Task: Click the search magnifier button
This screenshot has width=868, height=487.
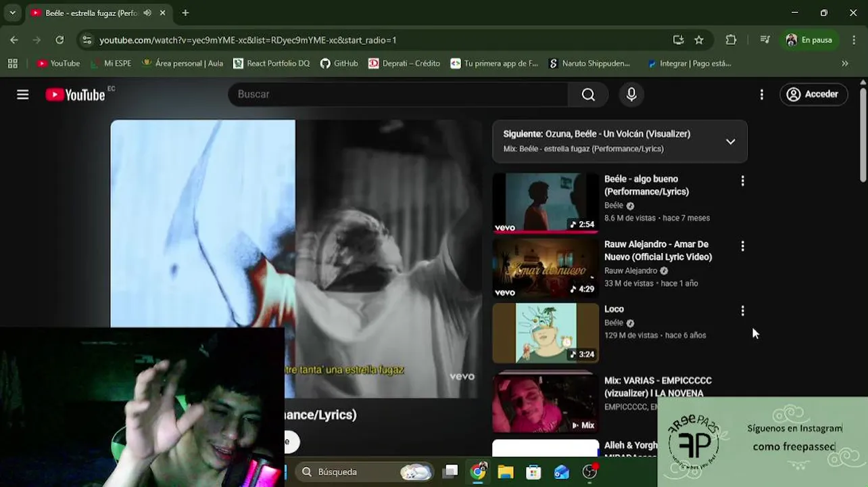Action: (x=588, y=95)
